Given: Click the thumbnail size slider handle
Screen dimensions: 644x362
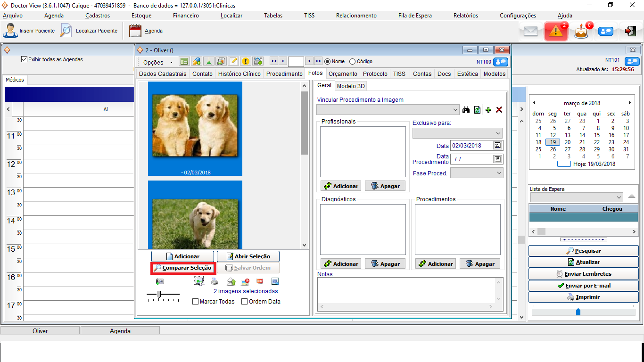Looking at the screenshot, I should [159, 295].
